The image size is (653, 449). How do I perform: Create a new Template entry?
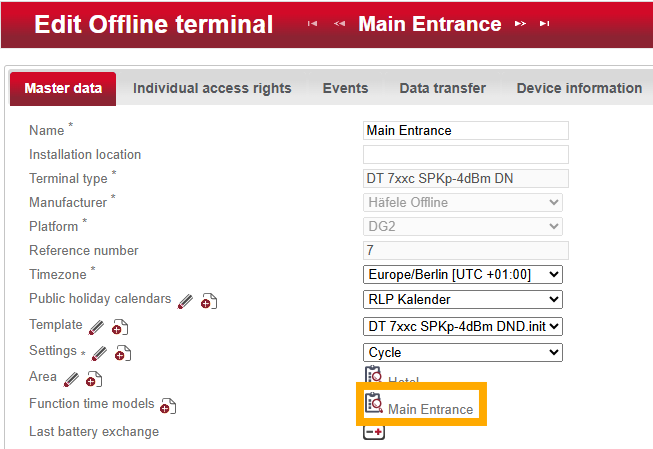pyautogui.click(x=119, y=327)
